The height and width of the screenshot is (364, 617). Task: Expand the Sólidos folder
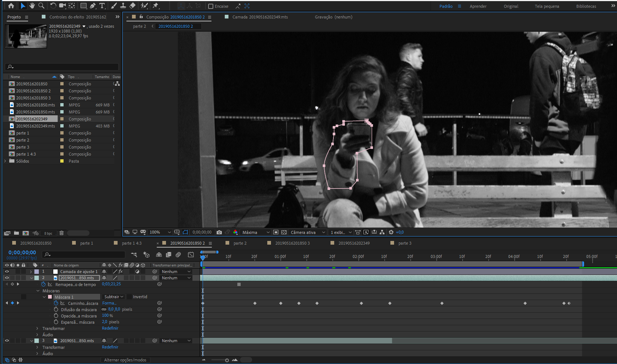[x=5, y=161]
